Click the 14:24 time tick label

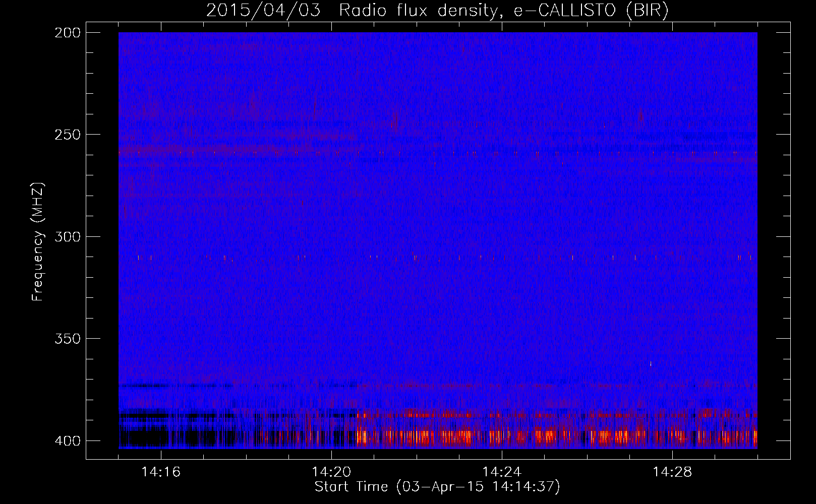tap(502, 472)
